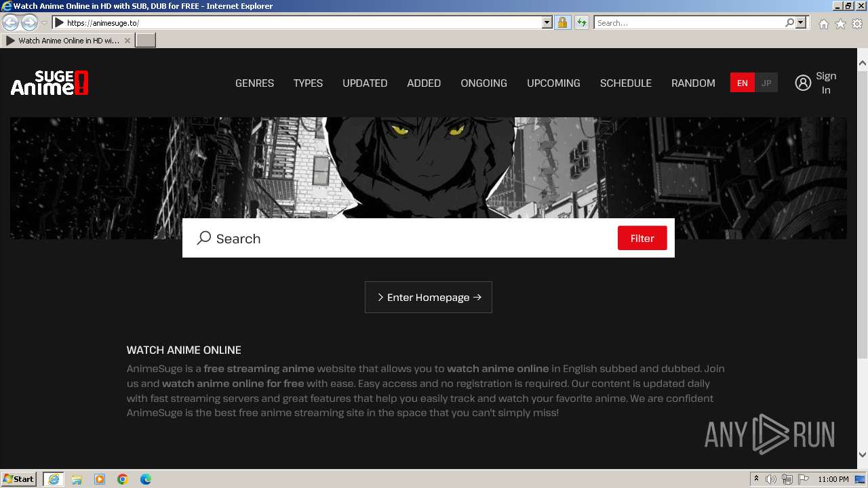Click Enter Homepage button
Image resolution: width=868 pixels, height=488 pixels.
[429, 297]
